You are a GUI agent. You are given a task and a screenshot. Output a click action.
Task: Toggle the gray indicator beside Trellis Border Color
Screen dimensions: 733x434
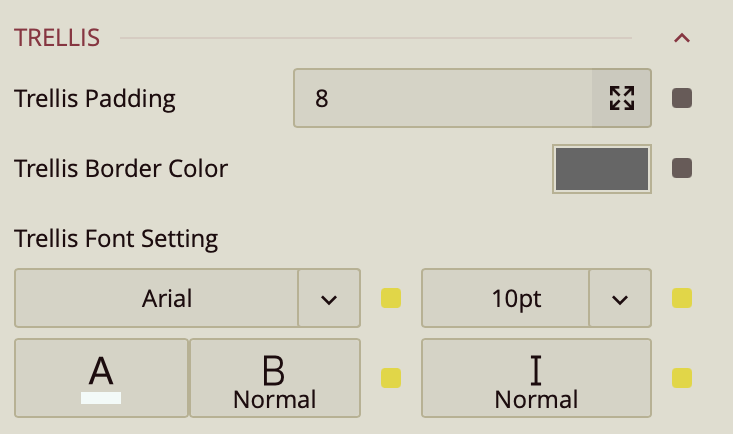coord(682,168)
